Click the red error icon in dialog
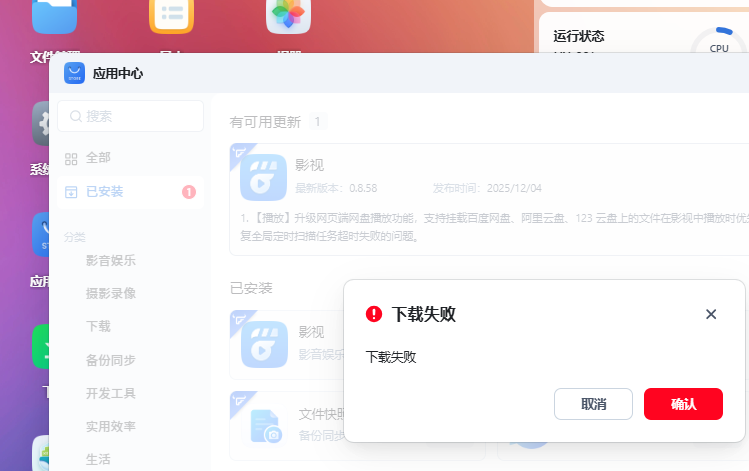 point(374,314)
